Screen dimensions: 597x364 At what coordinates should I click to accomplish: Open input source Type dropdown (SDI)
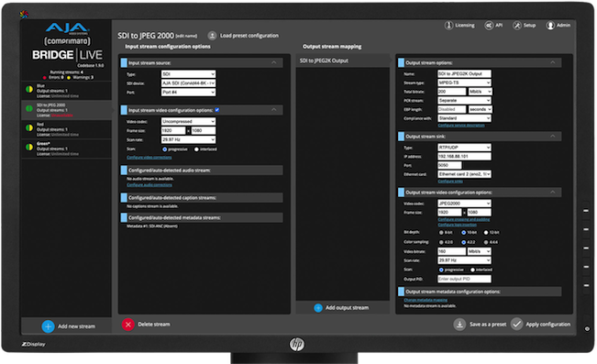click(189, 74)
